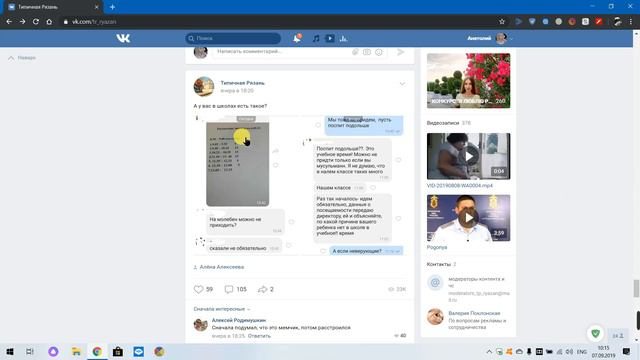Play the 2:59 video thumbnail

[x=469, y=218]
